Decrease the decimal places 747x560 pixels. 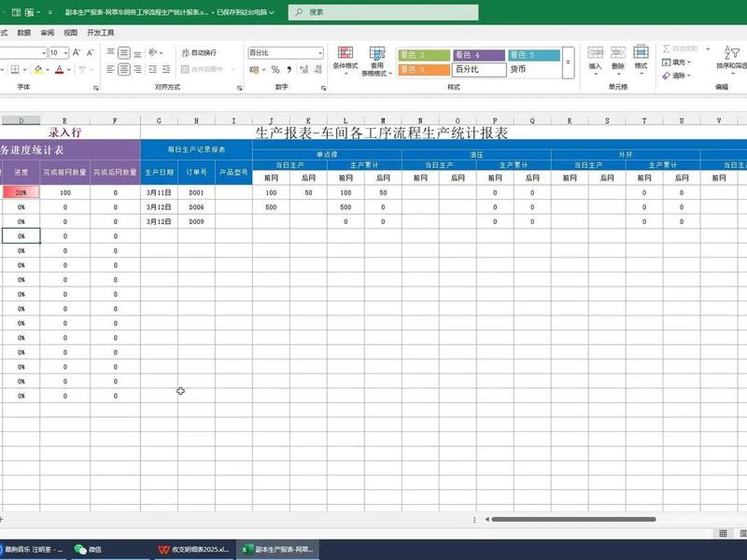317,69
